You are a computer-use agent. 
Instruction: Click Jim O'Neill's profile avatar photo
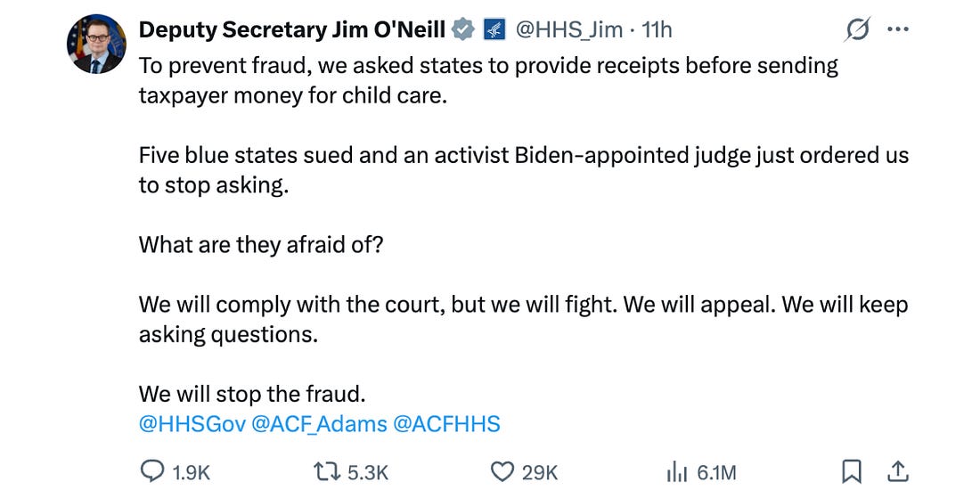96,44
